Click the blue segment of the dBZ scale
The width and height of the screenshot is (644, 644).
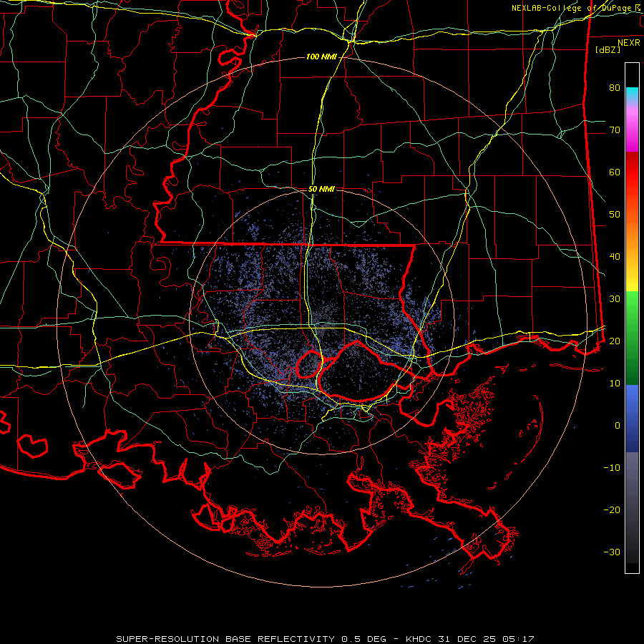click(632, 418)
